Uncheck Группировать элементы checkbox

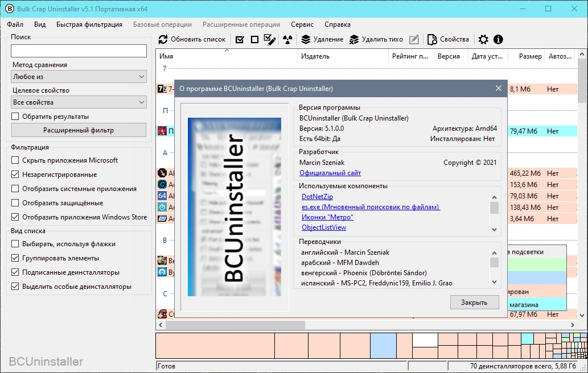(15, 258)
